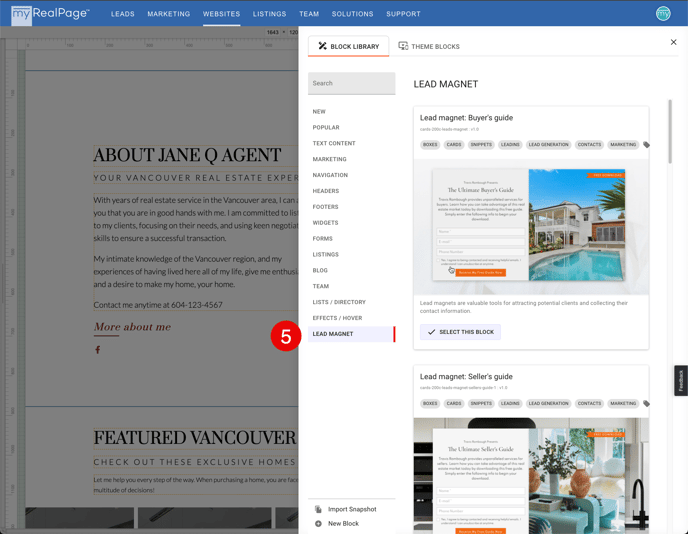The height and width of the screenshot is (534, 688).
Task: Open the user avatar menu
Action: (x=663, y=14)
